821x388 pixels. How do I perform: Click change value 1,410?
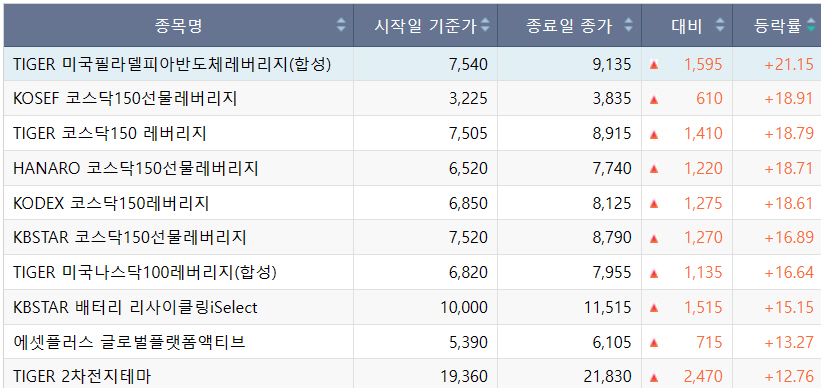703,134
